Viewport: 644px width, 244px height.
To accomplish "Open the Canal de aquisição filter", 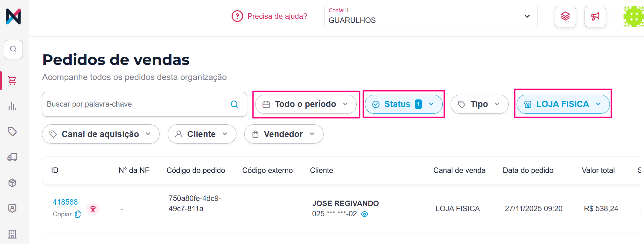I will [101, 134].
